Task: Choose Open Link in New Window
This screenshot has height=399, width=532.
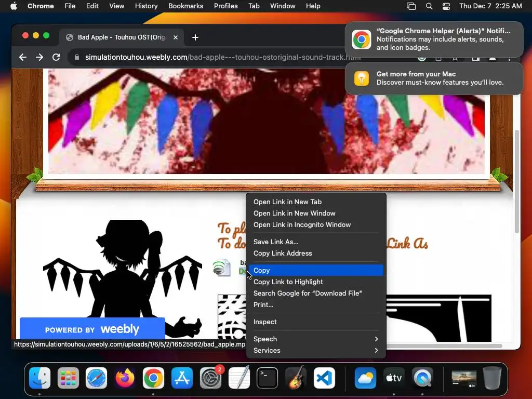Action: click(316, 214)
